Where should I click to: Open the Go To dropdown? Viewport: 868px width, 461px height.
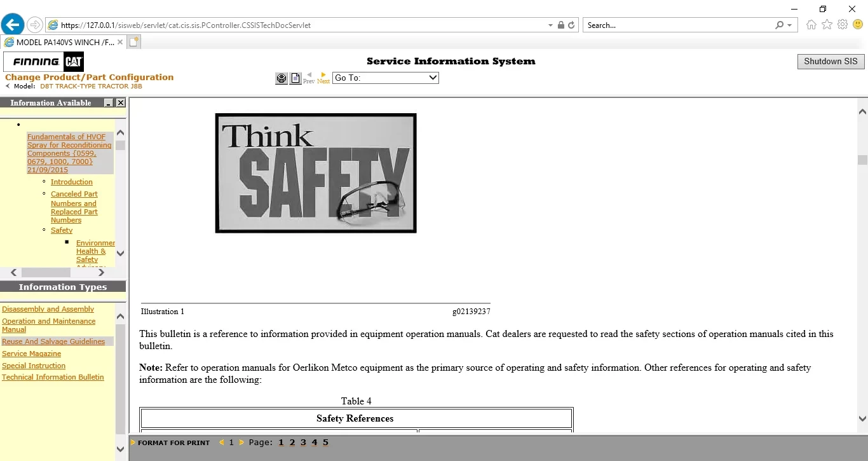point(386,78)
